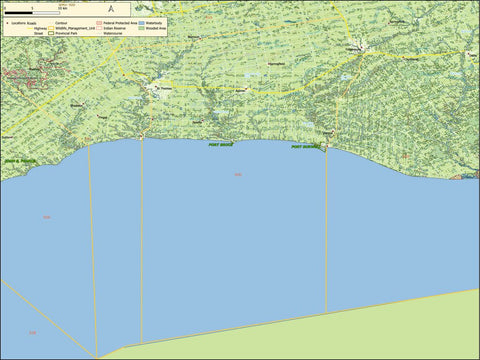Viewport: 480px width, 360px height.
Task: Select the PORT BURWELL park label
Action: (305, 147)
